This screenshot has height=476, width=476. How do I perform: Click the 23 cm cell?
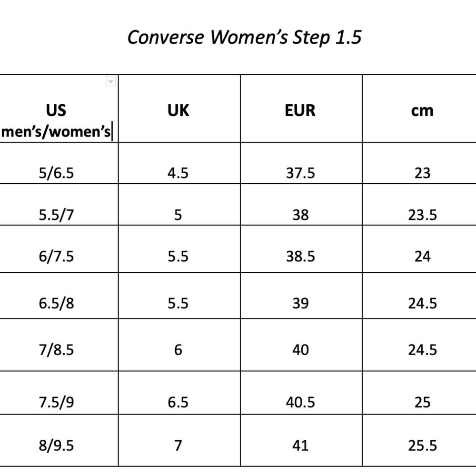point(422,173)
